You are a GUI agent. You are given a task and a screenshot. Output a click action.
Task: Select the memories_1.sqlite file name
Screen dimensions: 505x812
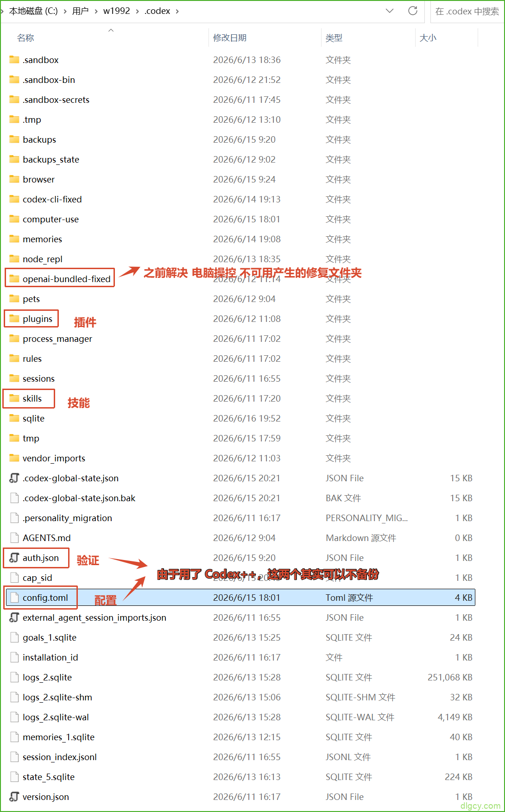pyautogui.click(x=59, y=737)
